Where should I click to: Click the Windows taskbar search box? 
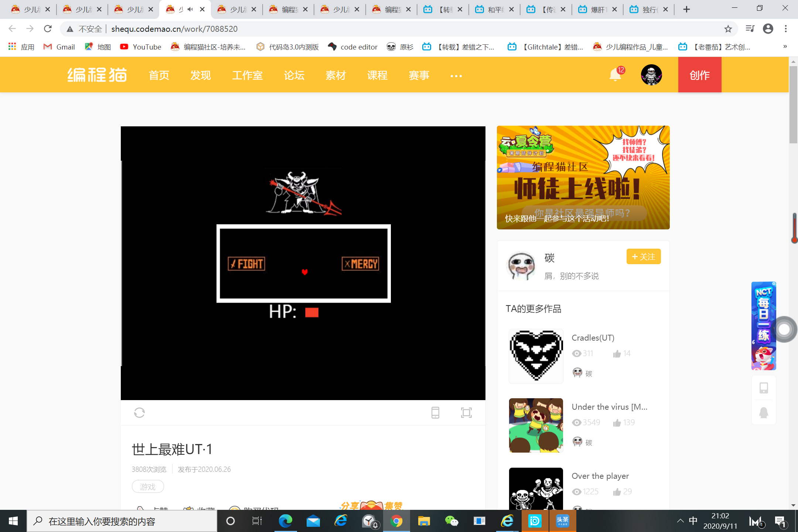pos(122,521)
